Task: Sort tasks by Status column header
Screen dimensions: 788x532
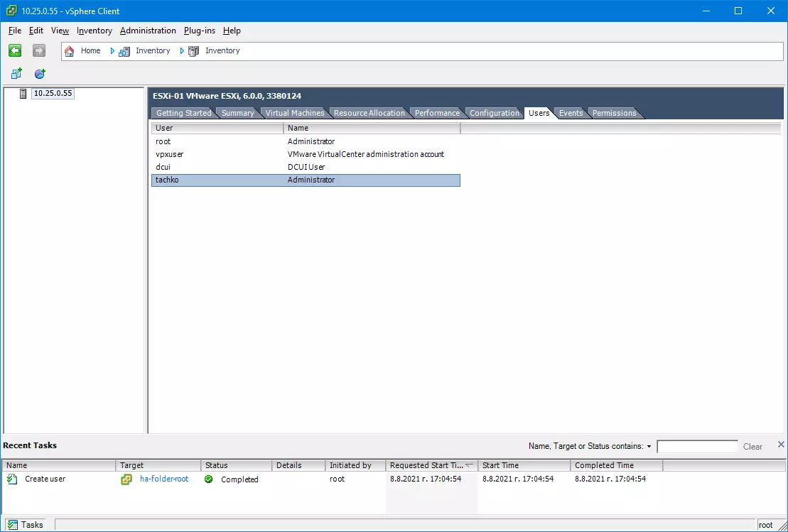Action: 236,466
